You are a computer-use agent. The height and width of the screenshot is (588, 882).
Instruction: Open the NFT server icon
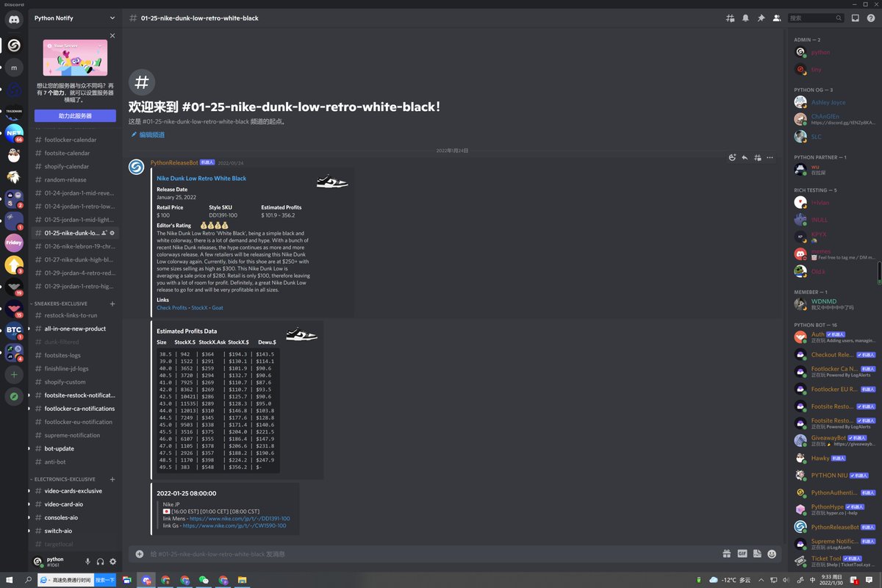tap(14, 133)
